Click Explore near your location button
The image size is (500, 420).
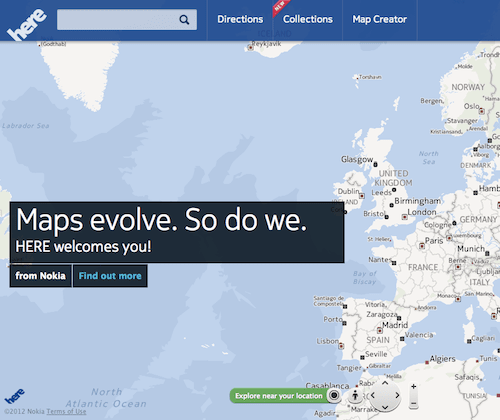[x=279, y=396]
